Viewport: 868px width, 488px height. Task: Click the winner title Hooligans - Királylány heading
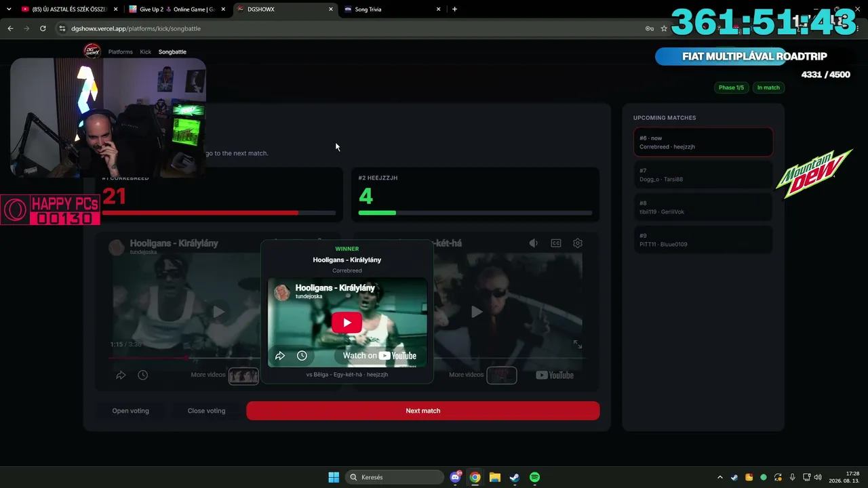tap(347, 260)
